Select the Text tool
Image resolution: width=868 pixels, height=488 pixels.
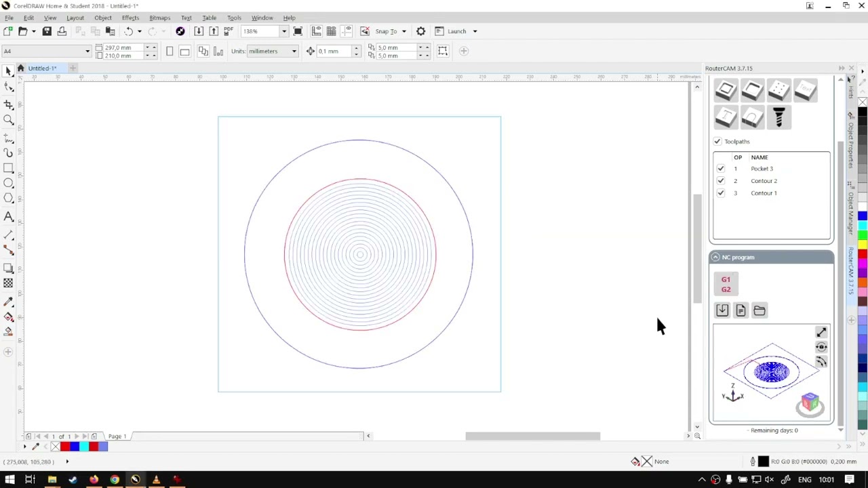coord(8,217)
